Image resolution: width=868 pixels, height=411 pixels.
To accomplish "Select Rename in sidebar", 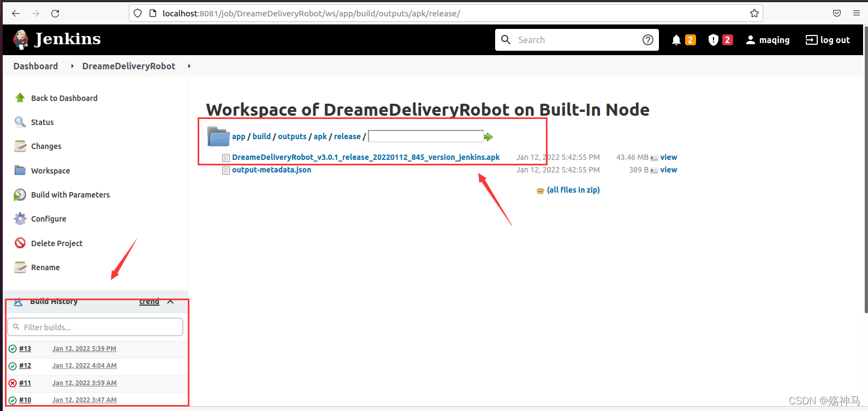I will tap(45, 267).
